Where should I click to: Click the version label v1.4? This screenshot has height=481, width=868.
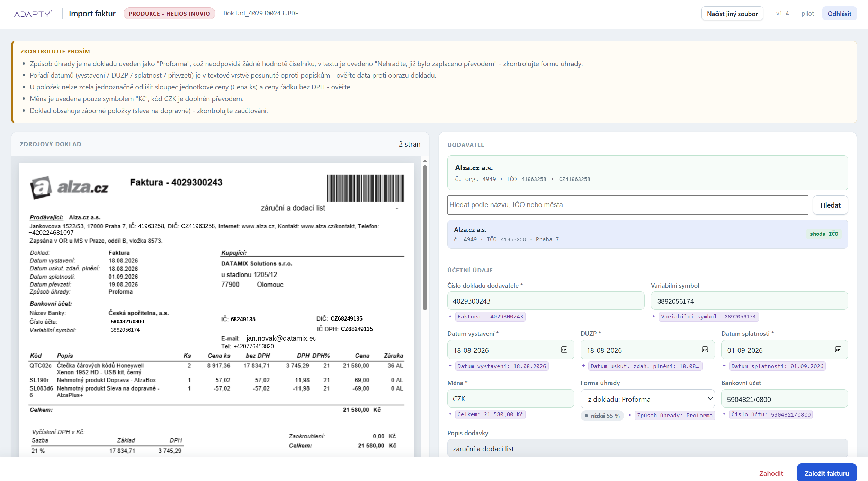(782, 14)
